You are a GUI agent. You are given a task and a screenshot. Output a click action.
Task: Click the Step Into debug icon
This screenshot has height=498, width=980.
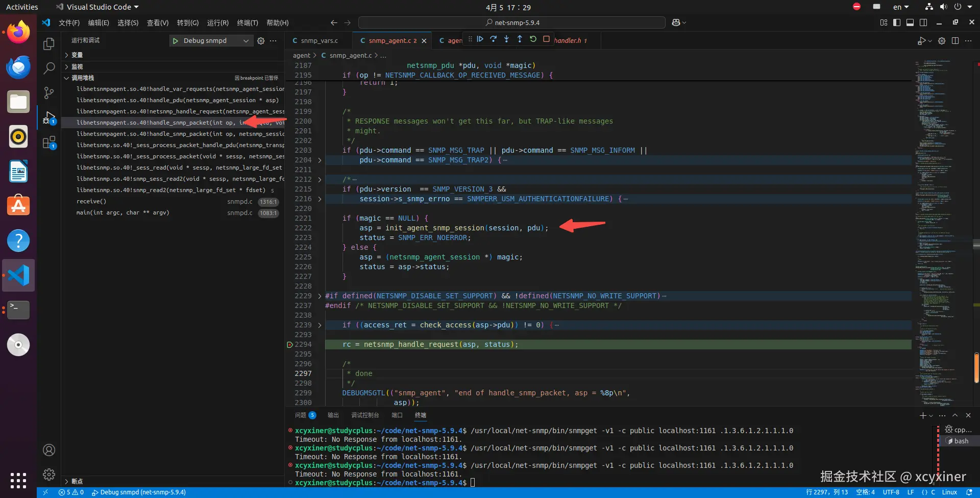[x=506, y=39]
